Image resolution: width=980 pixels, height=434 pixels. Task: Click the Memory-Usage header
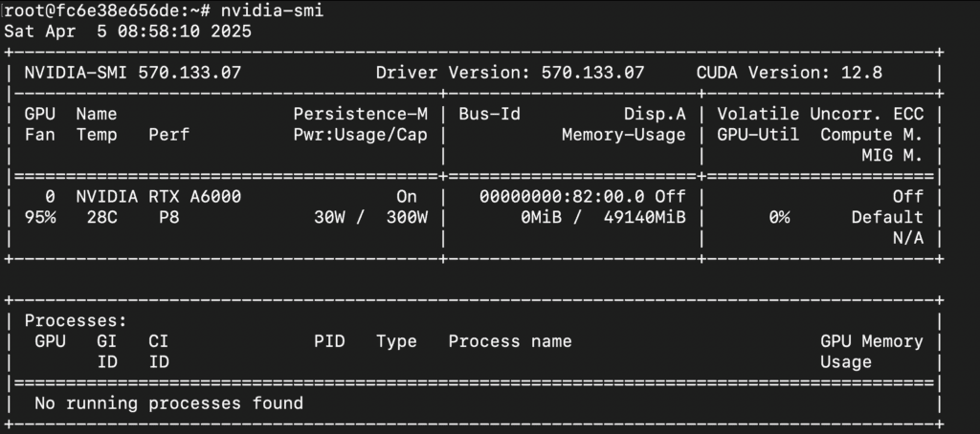coord(624,134)
